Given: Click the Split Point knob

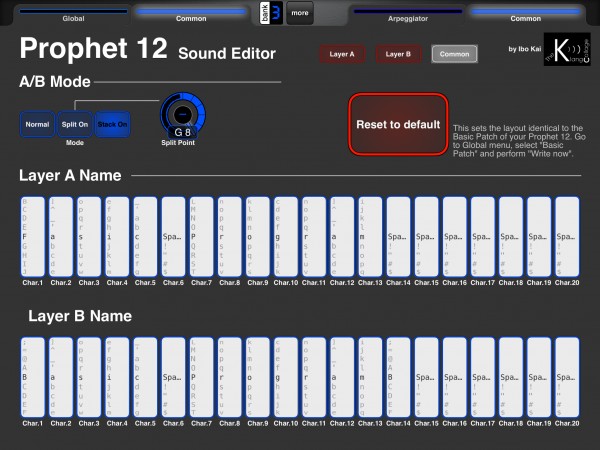Looking at the screenshot, I should (183, 114).
